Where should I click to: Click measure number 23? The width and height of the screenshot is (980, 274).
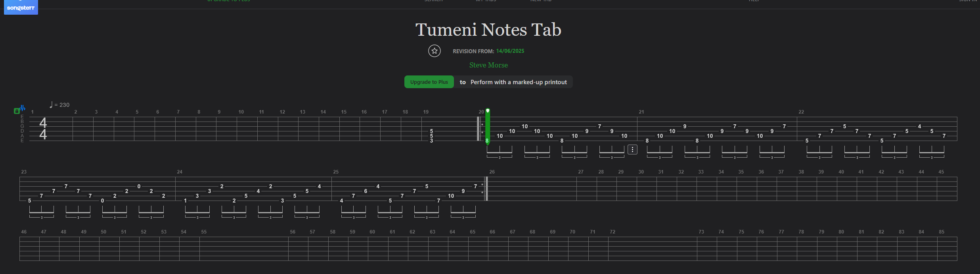(x=24, y=172)
